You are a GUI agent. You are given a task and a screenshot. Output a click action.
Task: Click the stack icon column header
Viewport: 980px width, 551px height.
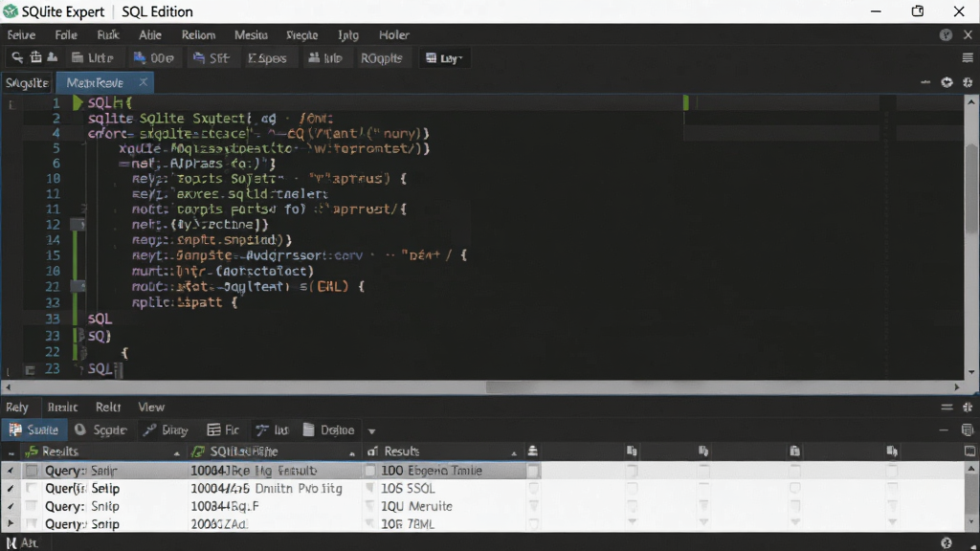(532, 452)
